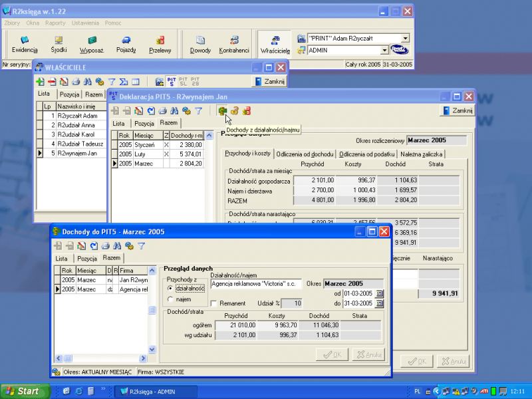
Task: Switch to Odliczenia od podatku tab
Action: click(x=367, y=154)
